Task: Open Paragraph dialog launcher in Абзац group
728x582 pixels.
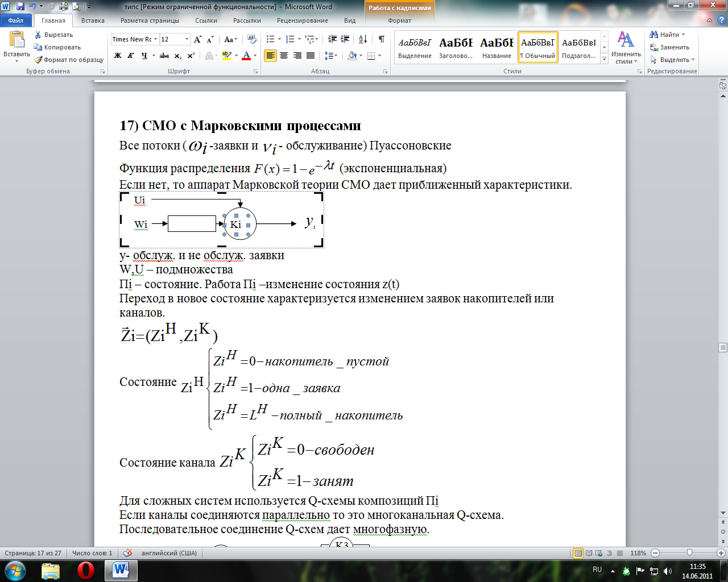Action: tap(386, 72)
